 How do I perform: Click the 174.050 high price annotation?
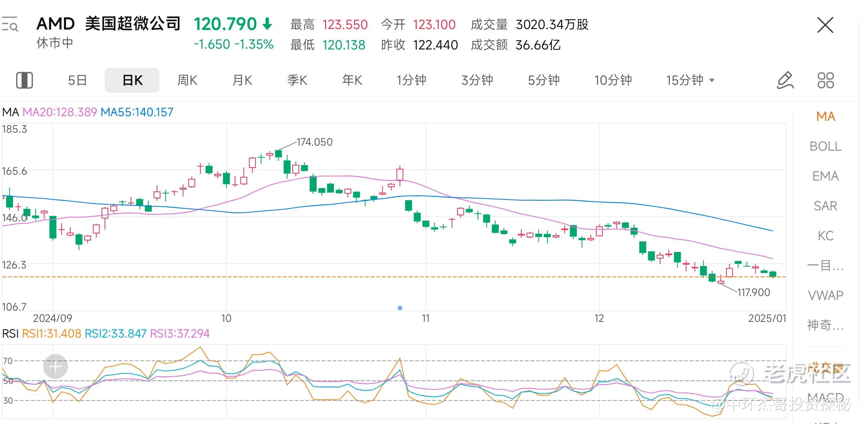(x=314, y=142)
